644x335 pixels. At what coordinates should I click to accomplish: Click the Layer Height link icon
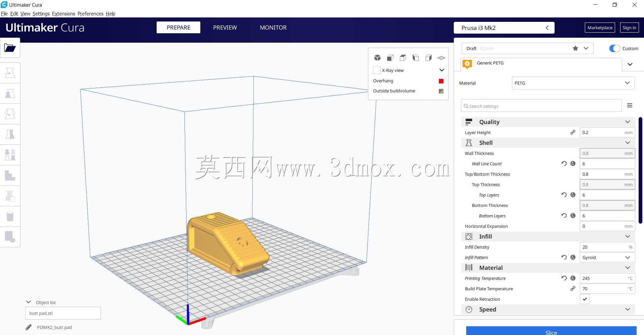tap(573, 132)
